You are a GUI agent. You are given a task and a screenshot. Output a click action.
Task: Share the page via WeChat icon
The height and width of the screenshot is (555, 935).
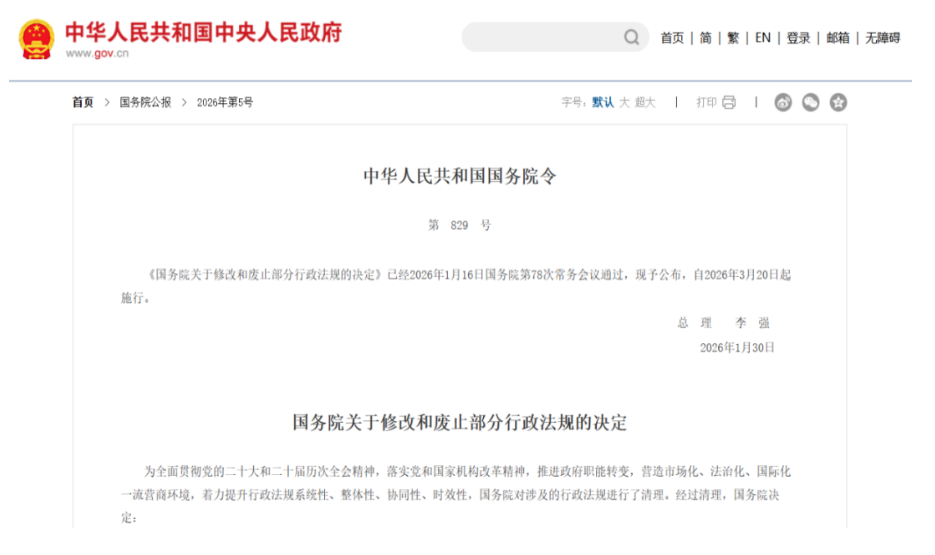(x=811, y=102)
